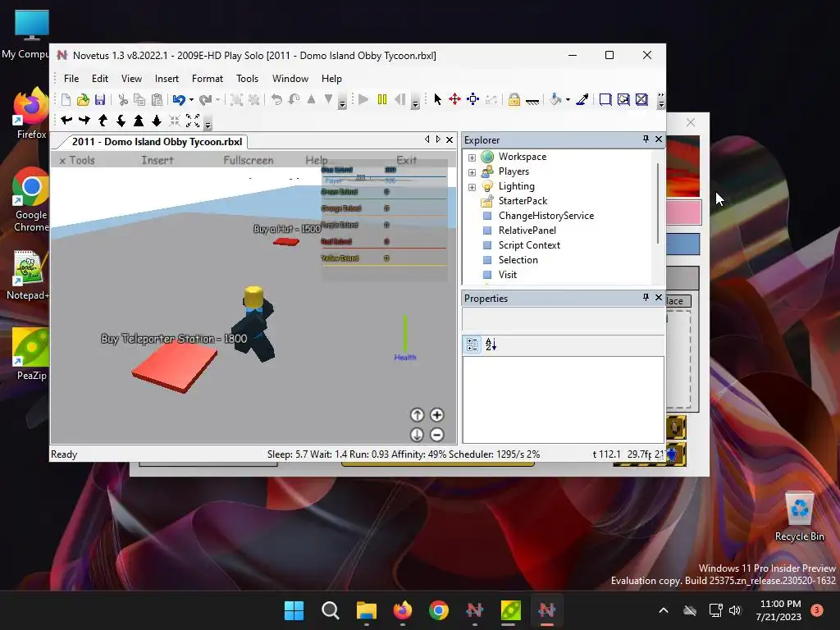This screenshot has width=840, height=630.
Task: Click in-game Insert button
Action: click(157, 160)
